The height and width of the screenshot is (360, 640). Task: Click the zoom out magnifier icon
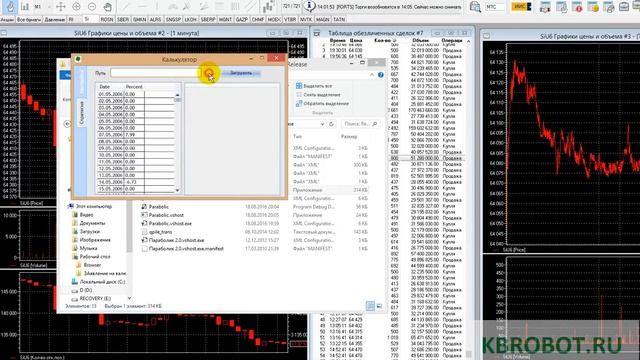[92, 7]
